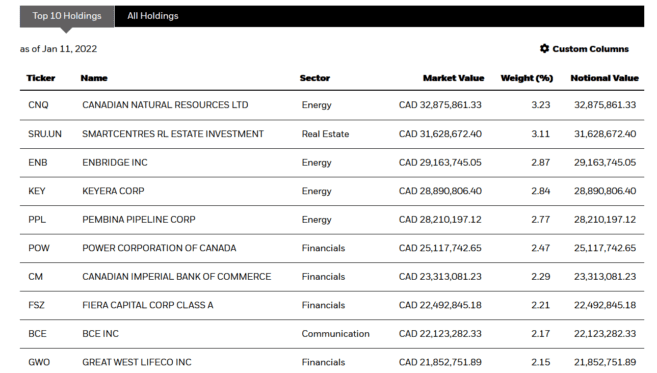Image resolution: width=657 pixels, height=373 pixels.
Task: Click the 2.84 weight value
Action: pos(541,191)
